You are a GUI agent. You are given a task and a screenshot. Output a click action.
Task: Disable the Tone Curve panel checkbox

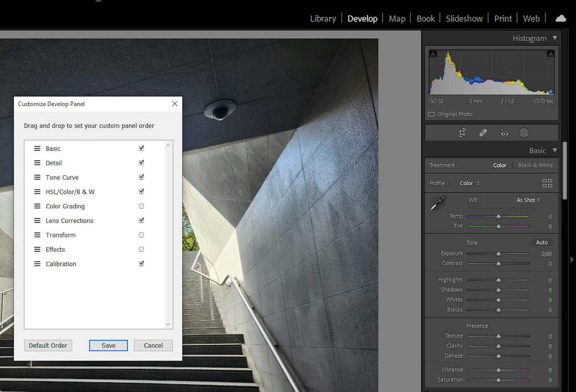[x=141, y=177]
